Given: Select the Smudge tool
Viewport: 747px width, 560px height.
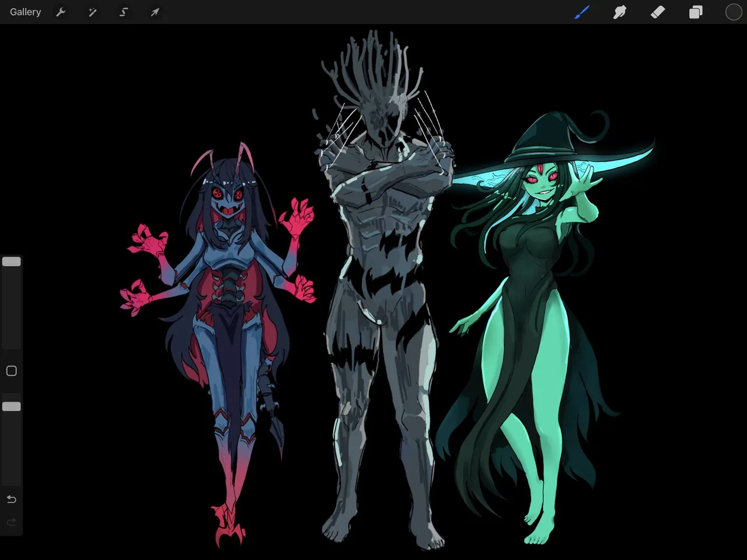Looking at the screenshot, I should [x=620, y=12].
